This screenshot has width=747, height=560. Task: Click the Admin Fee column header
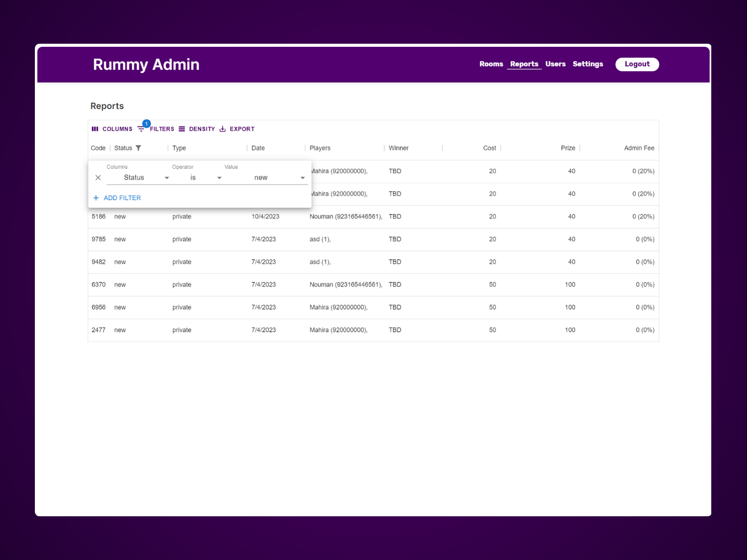coord(639,148)
